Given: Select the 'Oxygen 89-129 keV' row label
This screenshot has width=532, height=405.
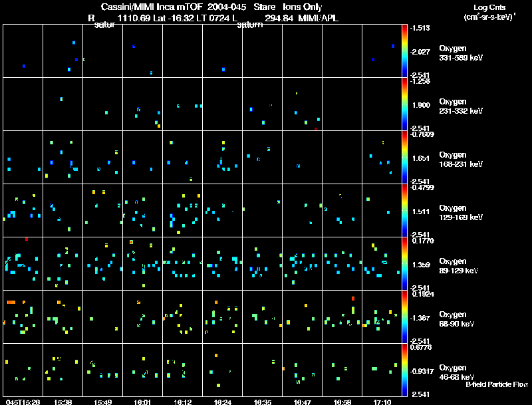Looking at the screenshot, I should (x=459, y=266).
